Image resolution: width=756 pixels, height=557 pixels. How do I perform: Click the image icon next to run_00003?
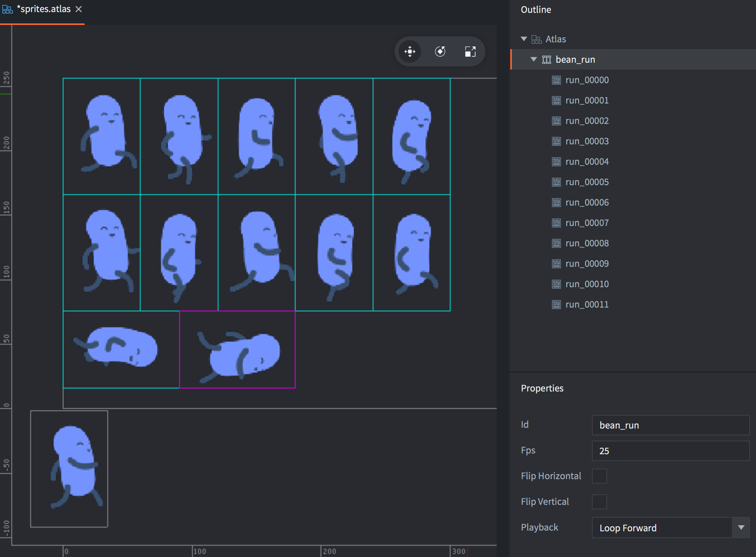(x=556, y=141)
